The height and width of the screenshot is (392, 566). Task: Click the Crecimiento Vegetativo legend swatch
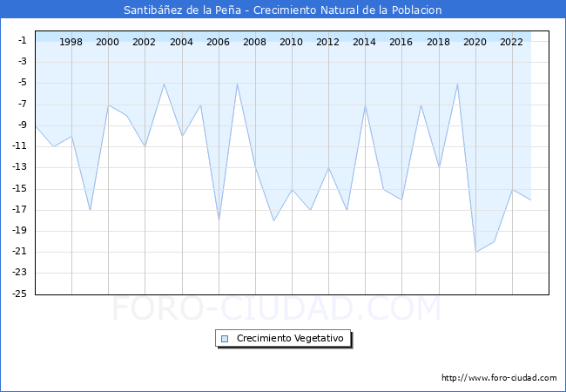coord(225,339)
